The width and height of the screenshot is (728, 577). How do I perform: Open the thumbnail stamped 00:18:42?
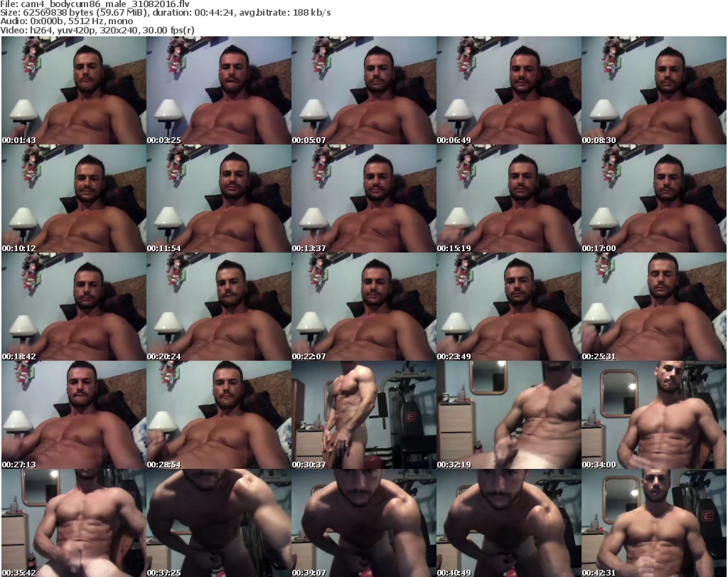tap(74, 307)
